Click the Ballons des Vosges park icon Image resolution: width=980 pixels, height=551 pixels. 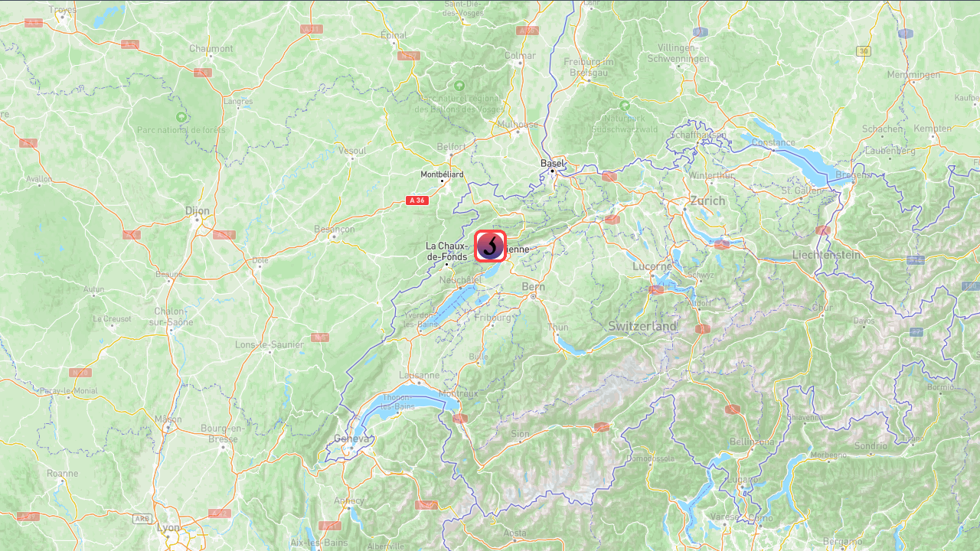tap(459, 85)
